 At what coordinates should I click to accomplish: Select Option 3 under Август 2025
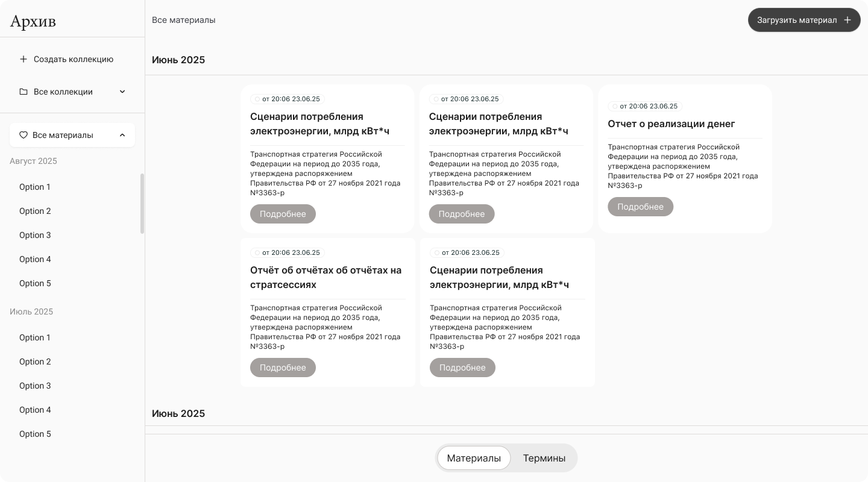point(35,235)
